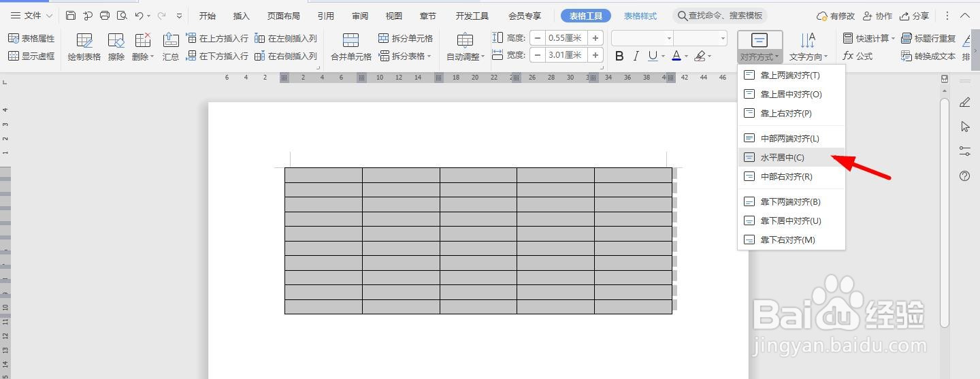Click the width field showing 3.01厘米
Image resolution: width=980 pixels, height=379 pixels.
[566, 55]
